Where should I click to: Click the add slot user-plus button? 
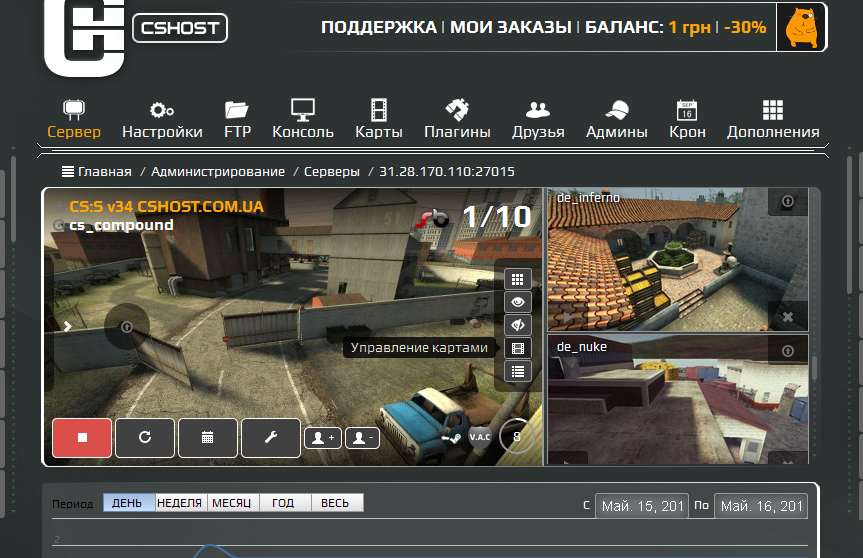click(323, 438)
